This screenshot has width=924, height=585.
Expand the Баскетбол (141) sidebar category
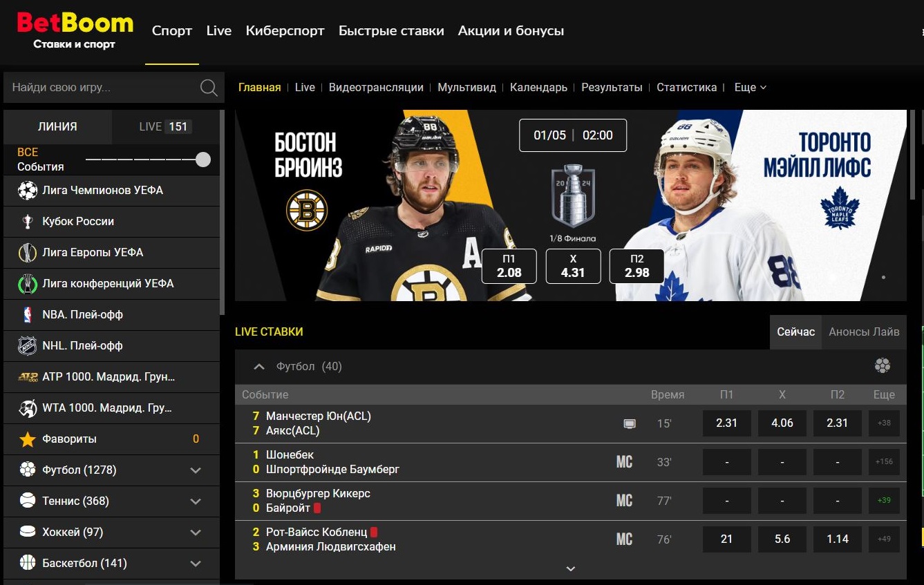[196, 564]
